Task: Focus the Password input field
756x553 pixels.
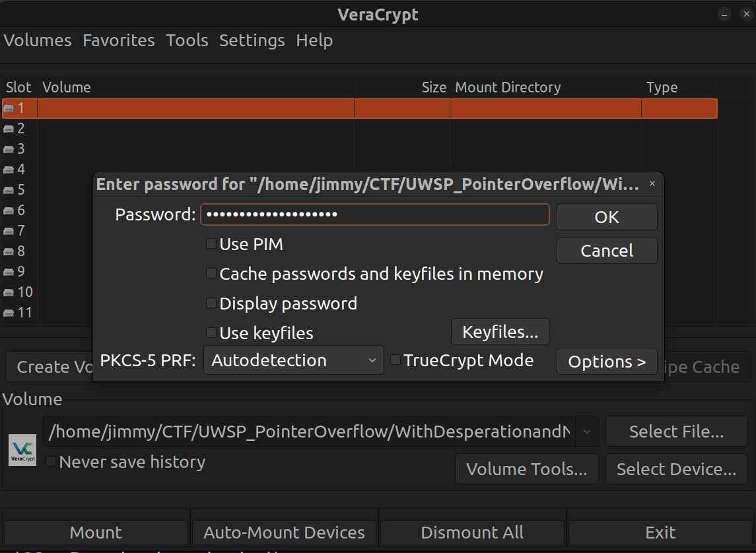Action: [375, 214]
